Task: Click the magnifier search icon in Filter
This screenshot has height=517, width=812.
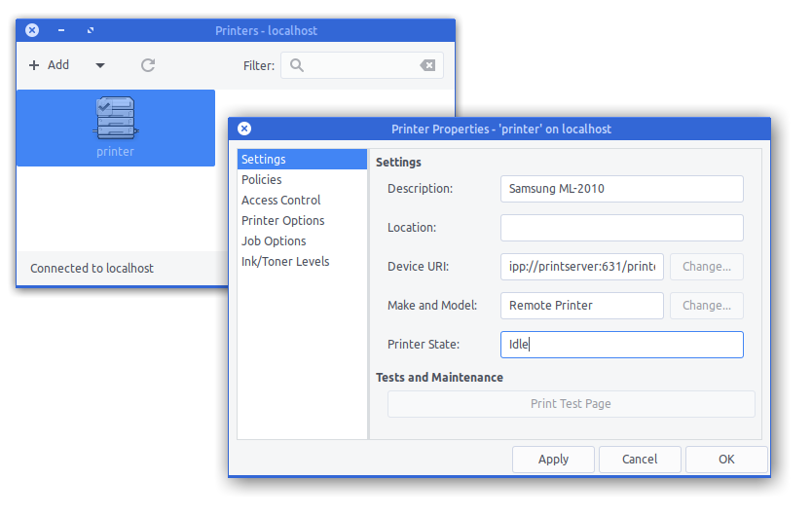Action: pos(297,65)
